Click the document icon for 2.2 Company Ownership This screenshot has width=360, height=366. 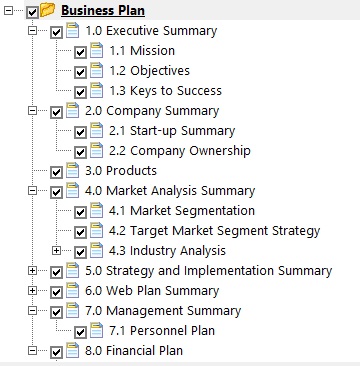tap(97, 150)
